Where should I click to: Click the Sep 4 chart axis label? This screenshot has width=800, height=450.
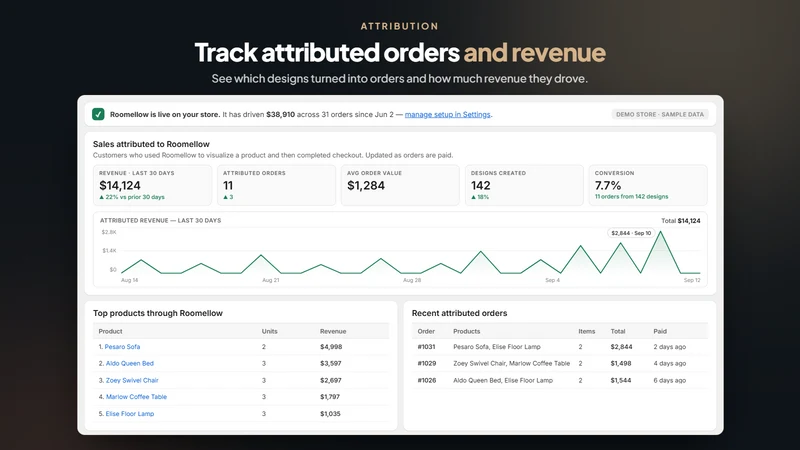coord(553,280)
